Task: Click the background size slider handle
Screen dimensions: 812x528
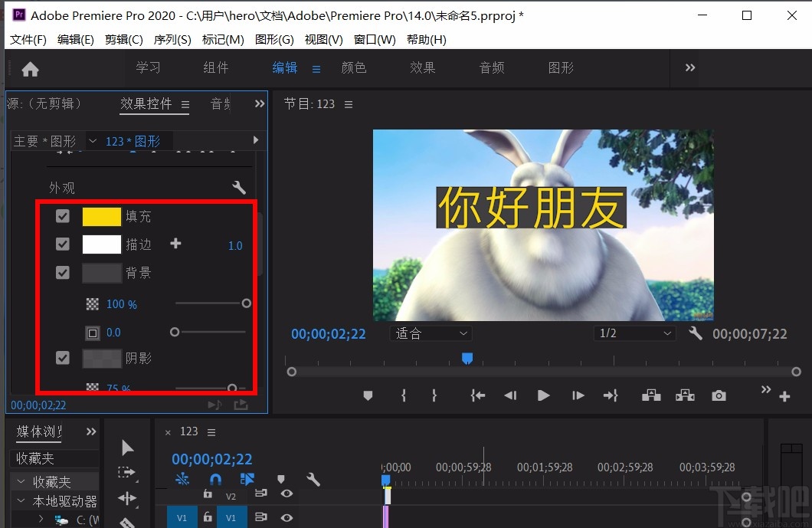Action: click(x=175, y=332)
